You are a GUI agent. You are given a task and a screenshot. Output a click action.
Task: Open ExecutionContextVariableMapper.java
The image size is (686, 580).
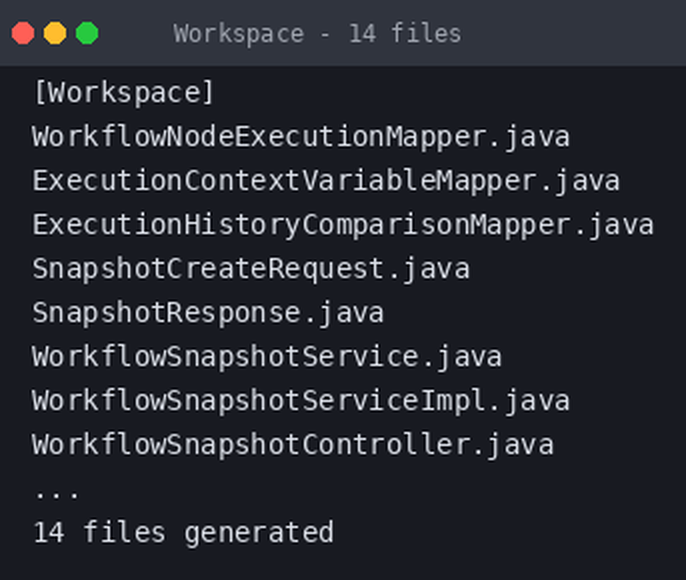[x=326, y=181]
